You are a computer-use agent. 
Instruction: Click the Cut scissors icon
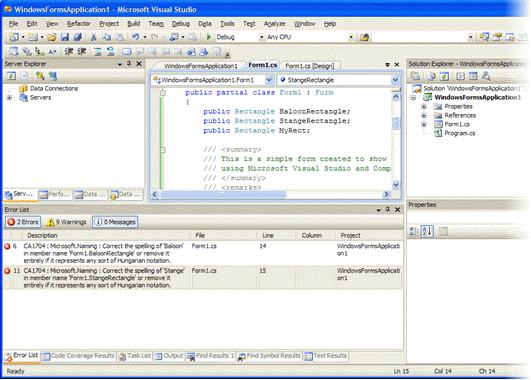point(94,37)
